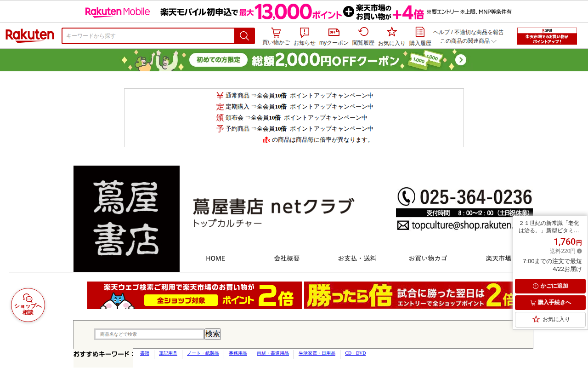Open お買い物カゴ in shop navigation
This screenshot has height=368, width=588.
point(428,259)
